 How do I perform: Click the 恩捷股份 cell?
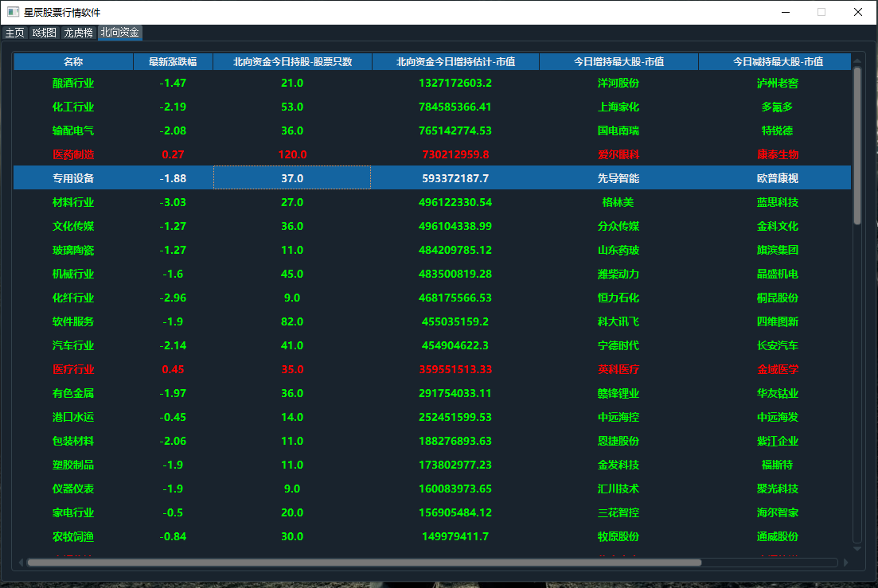click(619, 441)
